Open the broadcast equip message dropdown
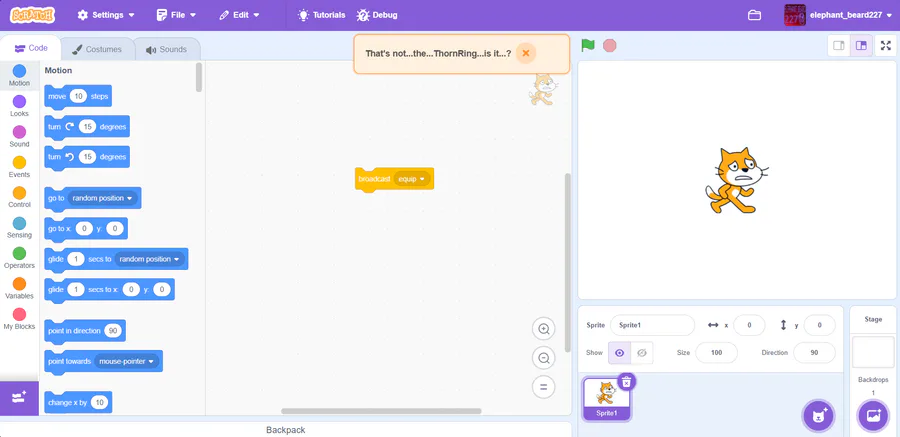The height and width of the screenshot is (437, 900). [x=412, y=179]
